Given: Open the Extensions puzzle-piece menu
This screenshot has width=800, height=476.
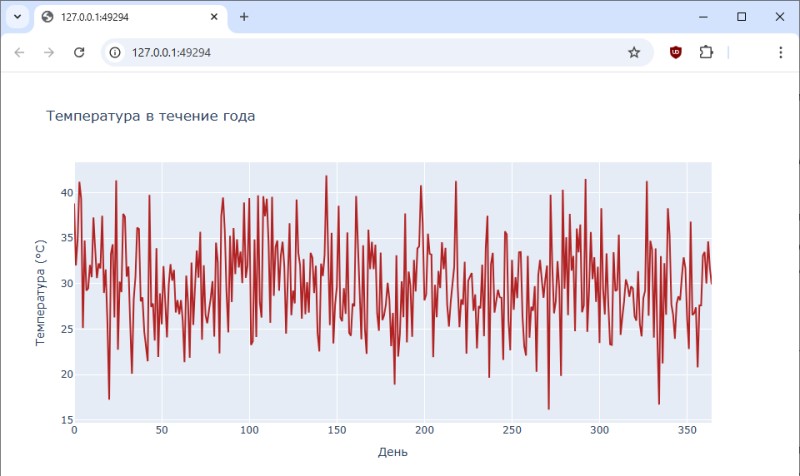Looking at the screenshot, I should click(706, 52).
